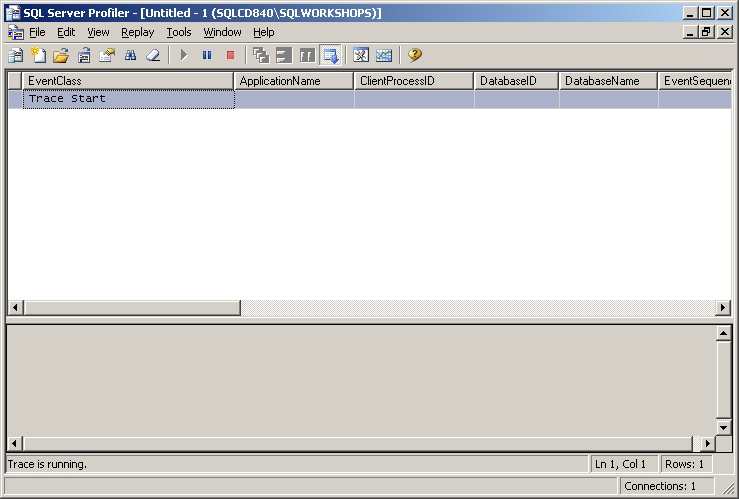Clear the trace window with eraser icon
The width and height of the screenshot is (739, 499).
click(x=153, y=56)
